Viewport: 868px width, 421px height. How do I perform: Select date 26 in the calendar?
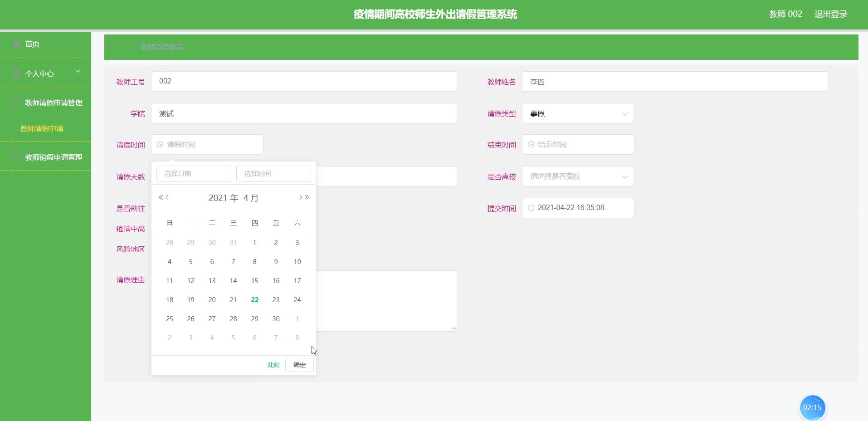point(190,319)
